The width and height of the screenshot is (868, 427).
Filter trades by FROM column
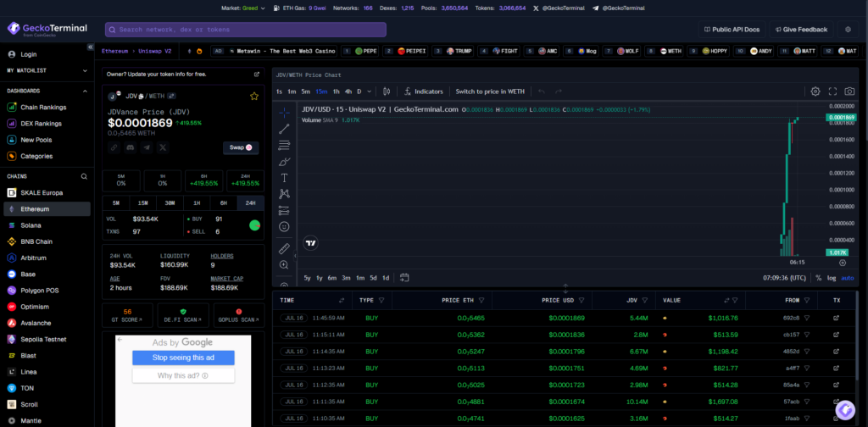(x=807, y=300)
